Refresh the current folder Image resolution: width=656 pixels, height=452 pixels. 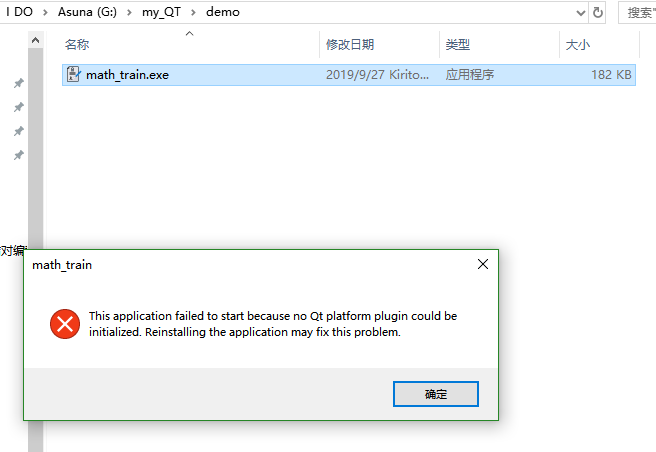tap(598, 13)
